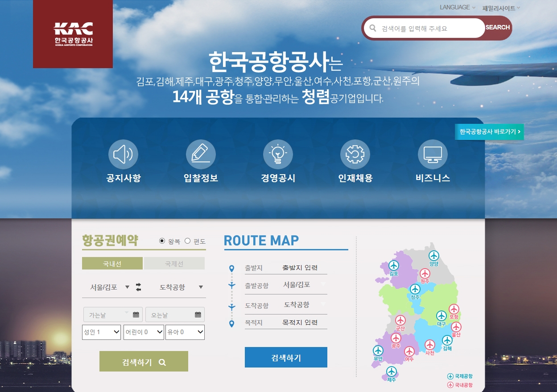
Task: Follow the 한국공항공사 바로가기 link
Action: [x=489, y=132]
